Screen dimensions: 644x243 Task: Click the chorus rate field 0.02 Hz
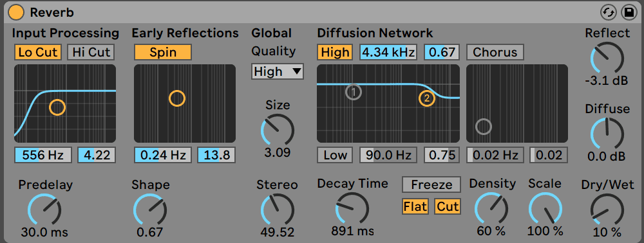[495, 156]
